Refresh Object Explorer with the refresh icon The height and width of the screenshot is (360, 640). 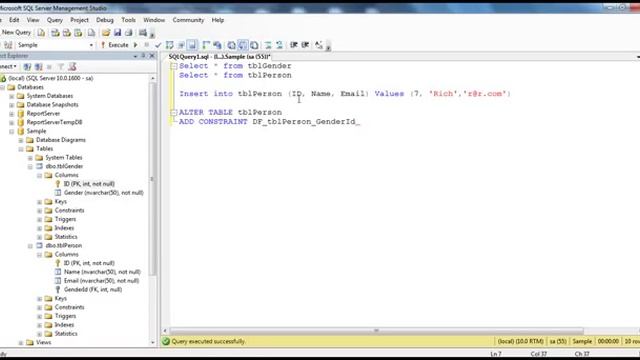tap(72, 67)
